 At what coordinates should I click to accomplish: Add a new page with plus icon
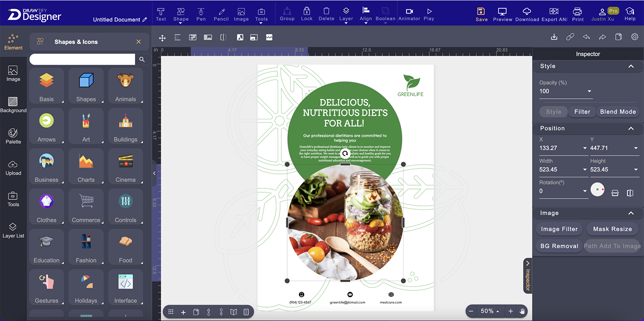point(183,312)
